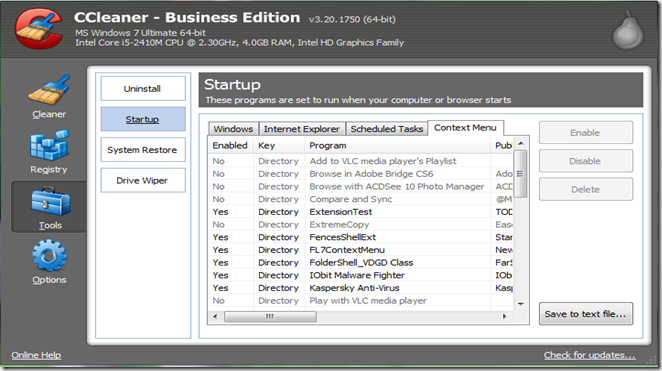Open the Registry section blocks icon
The width and height of the screenshot is (662, 371).
(x=49, y=146)
